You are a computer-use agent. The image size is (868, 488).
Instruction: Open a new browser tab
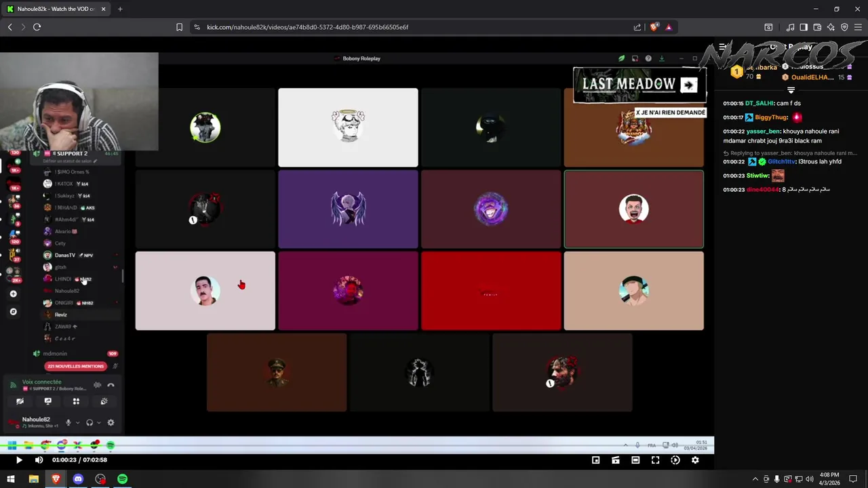(x=120, y=9)
